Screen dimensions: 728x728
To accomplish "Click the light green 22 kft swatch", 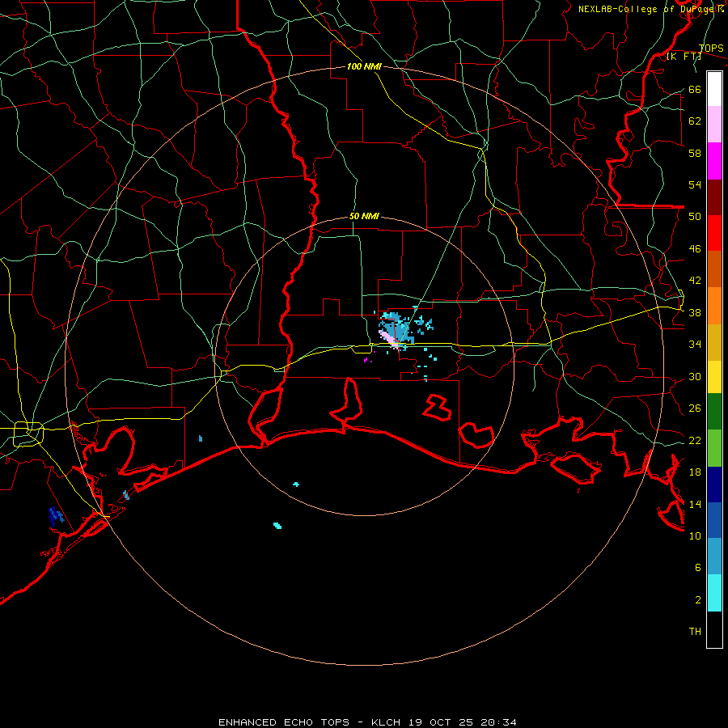I will click(x=714, y=448).
